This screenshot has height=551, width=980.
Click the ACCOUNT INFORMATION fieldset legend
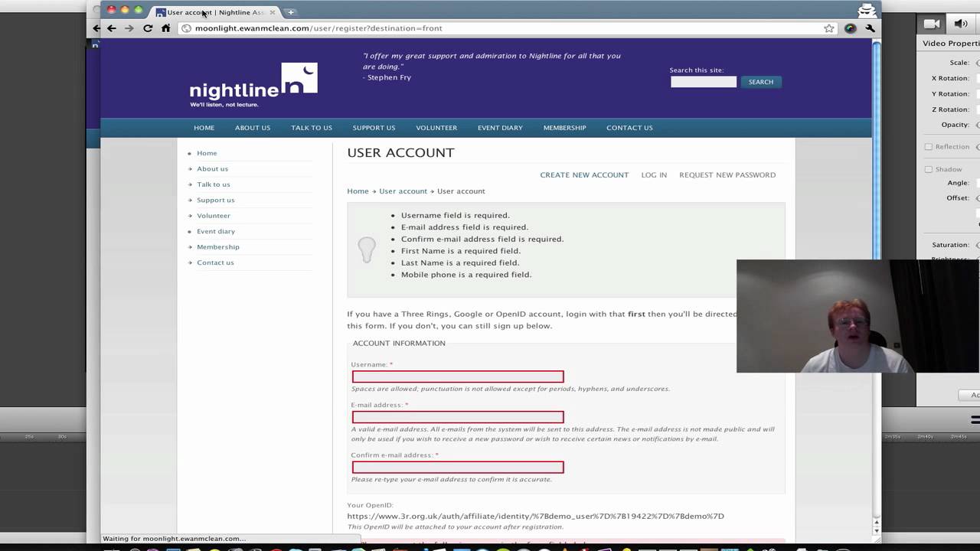tap(399, 344)
